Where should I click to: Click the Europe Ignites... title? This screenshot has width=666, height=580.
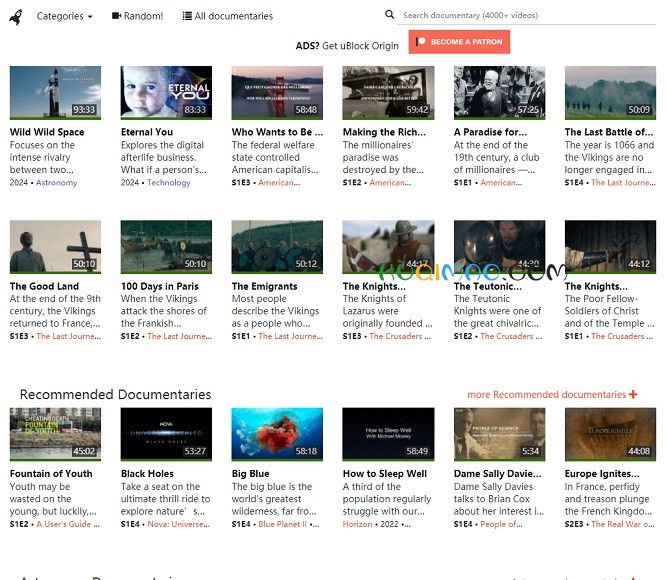pos(602,473)
